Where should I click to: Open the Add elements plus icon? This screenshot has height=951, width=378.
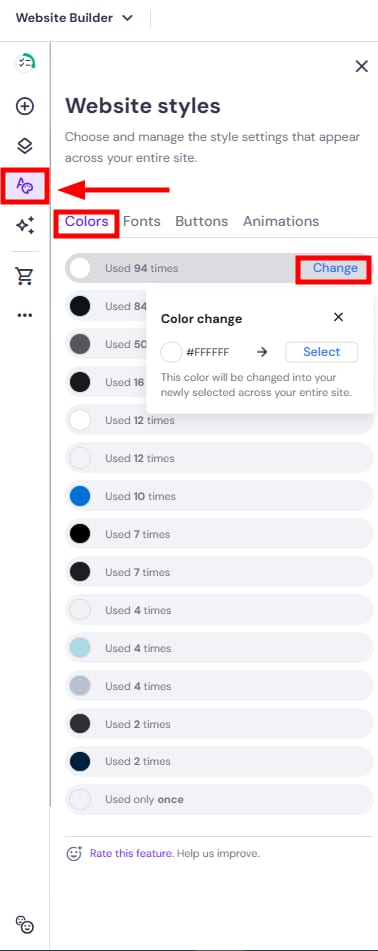point(25,107)
